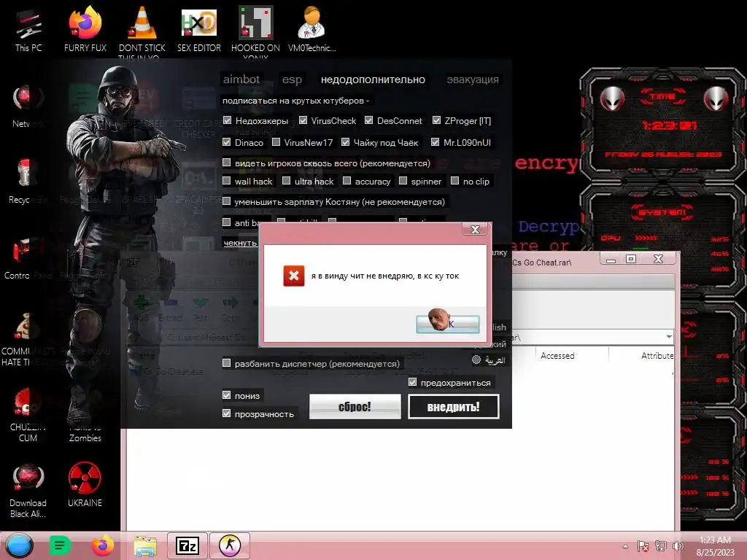
Task: Check уменьшить зарплату Костяну checkbox
Action: tap(227, 201)
